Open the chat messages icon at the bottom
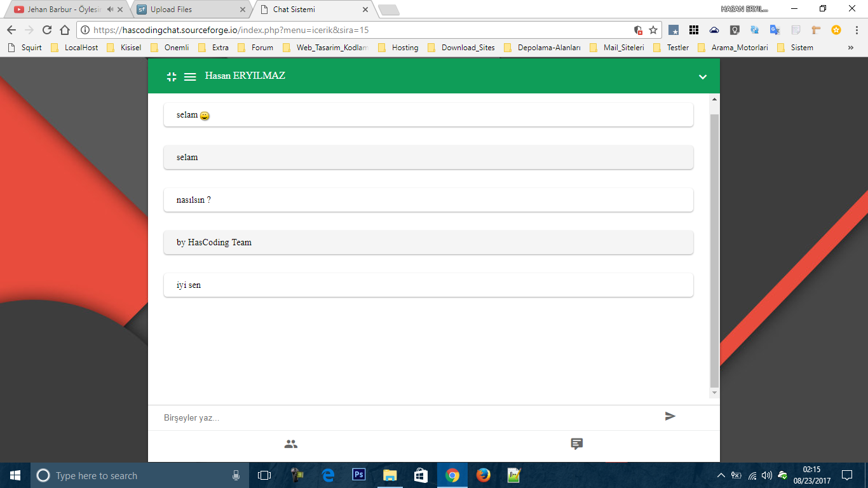Screen dimensions: 868x488 point(576,444)
